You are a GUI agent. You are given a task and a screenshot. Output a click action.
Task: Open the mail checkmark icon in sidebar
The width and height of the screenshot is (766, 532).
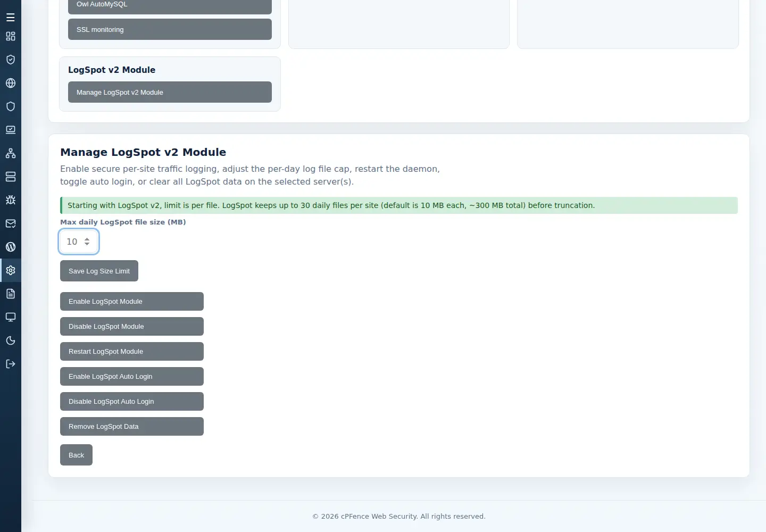[x=11, y=223]
